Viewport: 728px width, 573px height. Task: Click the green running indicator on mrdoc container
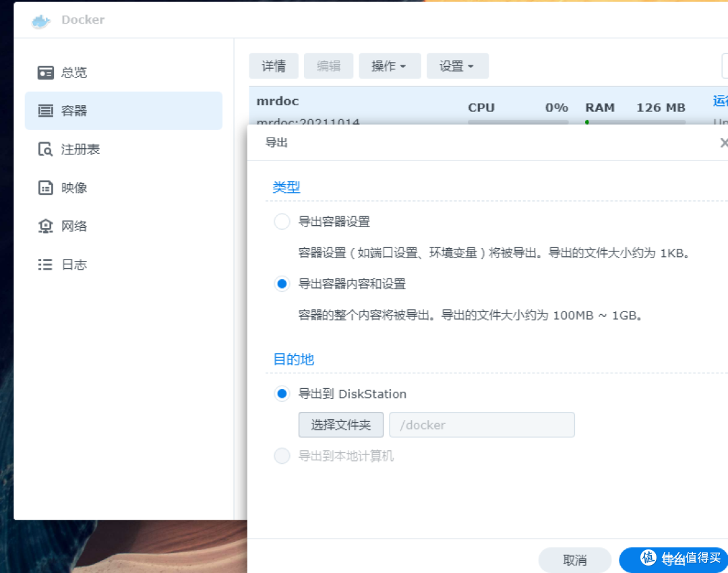pos(587,122)
